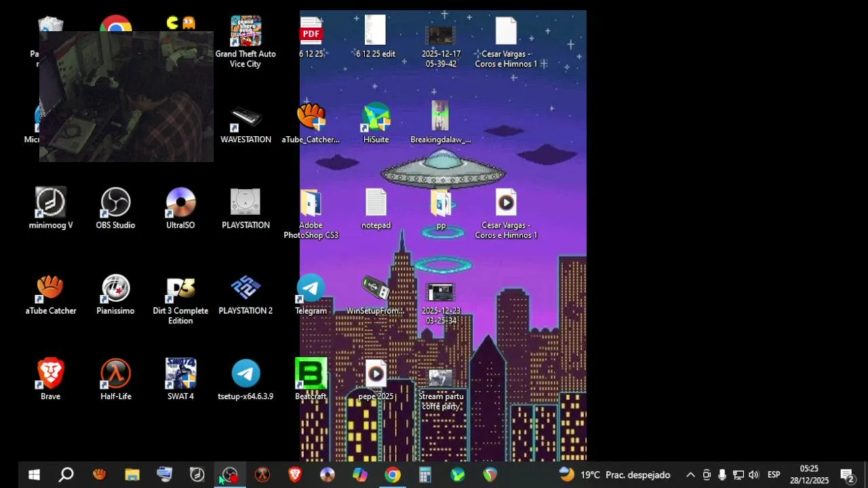Select the tsetup-x64.6.3.9 installer icon

245,380
